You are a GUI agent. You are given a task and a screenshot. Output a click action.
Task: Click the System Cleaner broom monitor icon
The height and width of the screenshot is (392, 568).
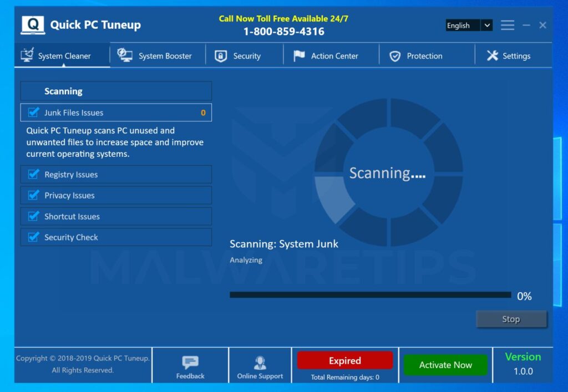click(27, 55)
